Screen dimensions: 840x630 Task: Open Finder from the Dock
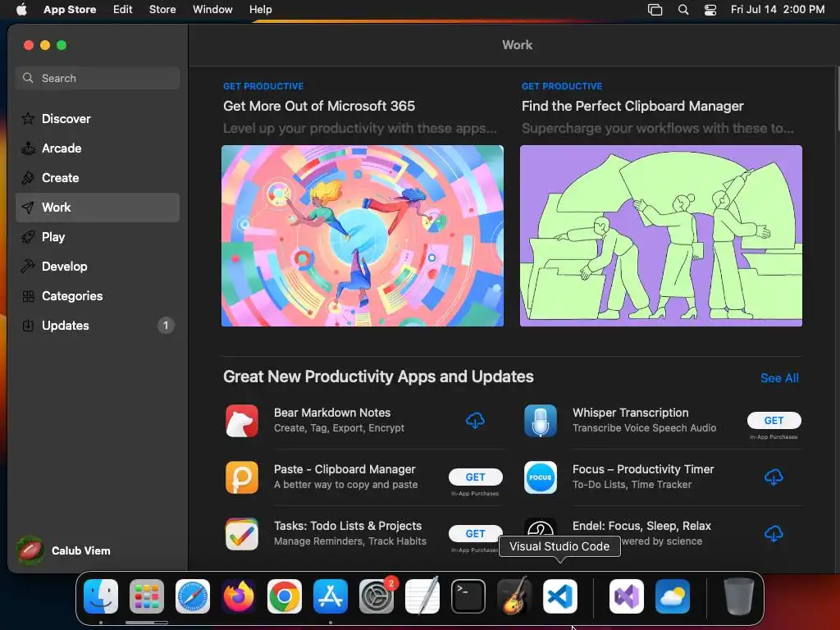tap(101, 596)
